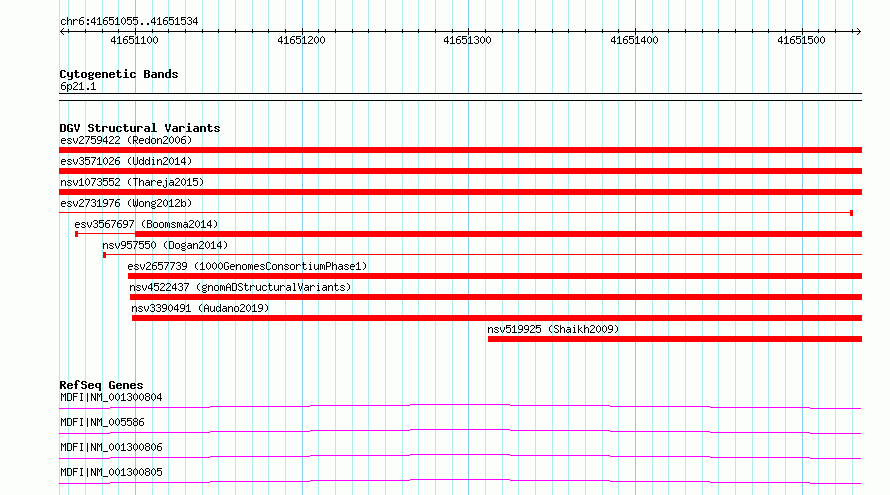Click the red bar for nsv1073552
The height and width of the screenshot is (495, 890).
coord(460,192)
